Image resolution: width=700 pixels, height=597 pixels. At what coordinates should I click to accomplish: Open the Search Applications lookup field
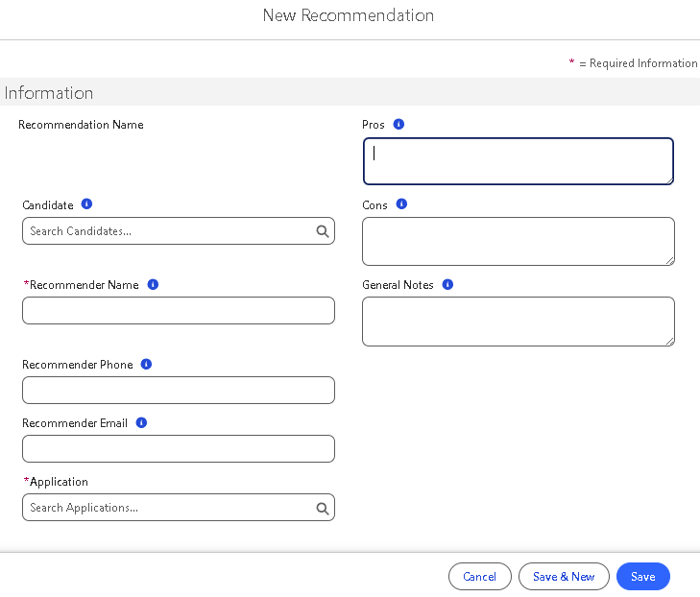click(168, 508)
